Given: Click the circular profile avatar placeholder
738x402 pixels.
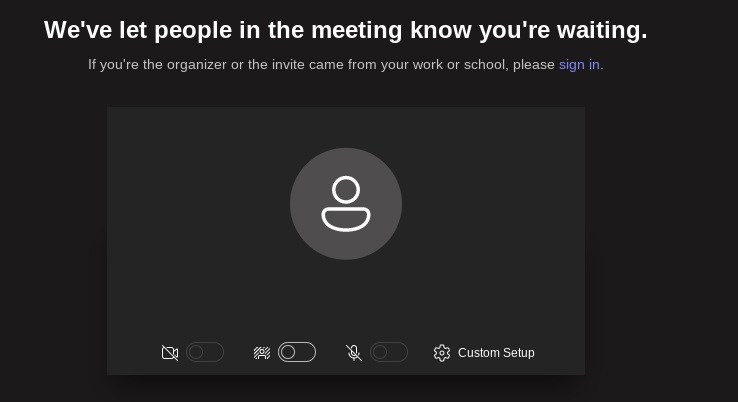Looking at the screenshot, I should click(x=346, y=204).
